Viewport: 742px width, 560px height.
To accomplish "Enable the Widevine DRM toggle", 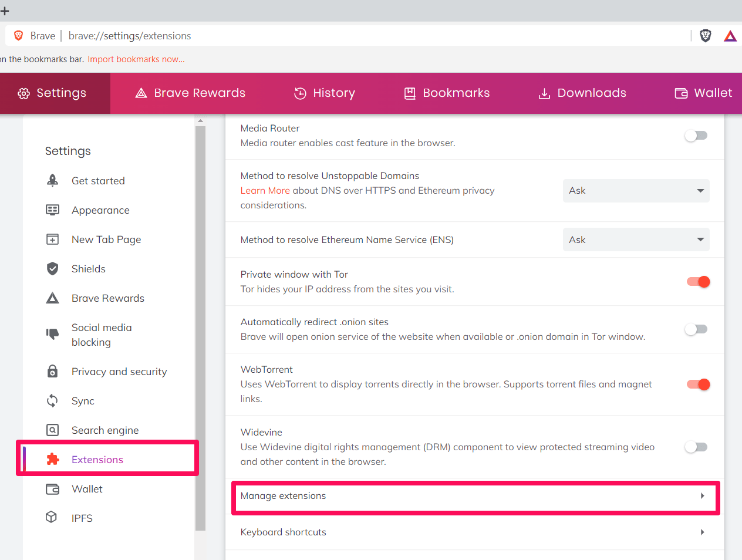I will 696,447.
